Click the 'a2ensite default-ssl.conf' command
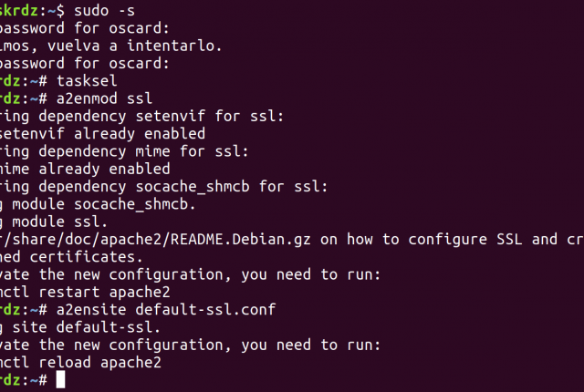 click(166, 309)
